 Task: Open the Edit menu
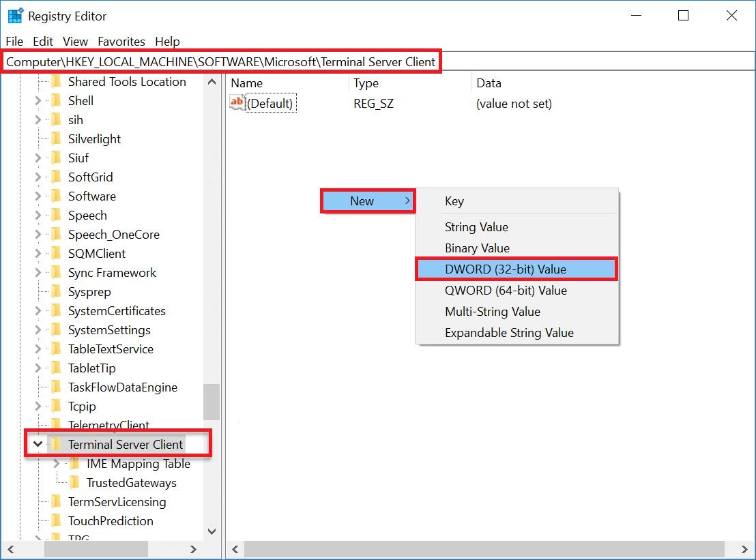click(42, 41)
